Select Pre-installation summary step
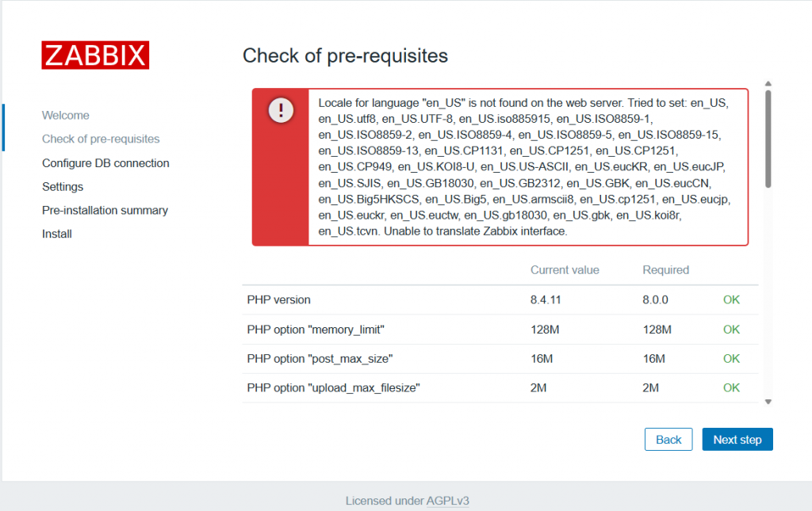 (105, 211)
